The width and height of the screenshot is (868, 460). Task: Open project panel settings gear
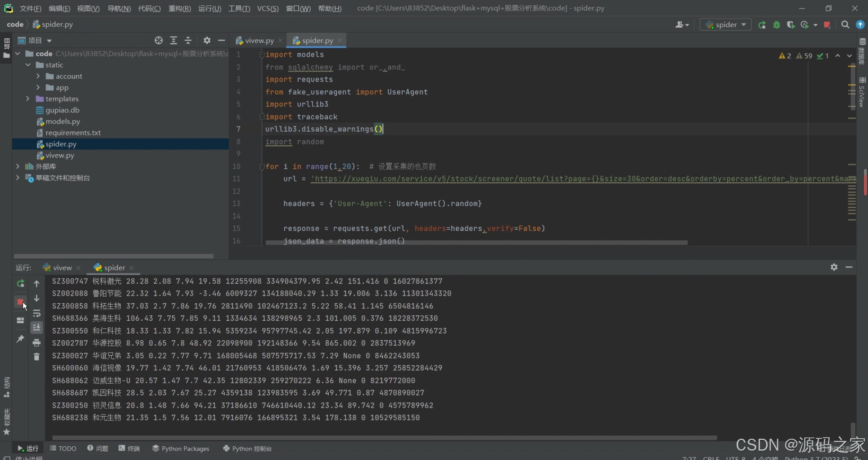click(207, 40)
